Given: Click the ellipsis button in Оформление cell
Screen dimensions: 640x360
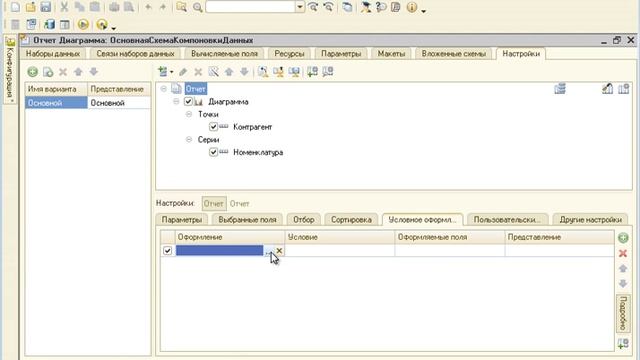Looking at the screenshot, I should tap(269, 251).
